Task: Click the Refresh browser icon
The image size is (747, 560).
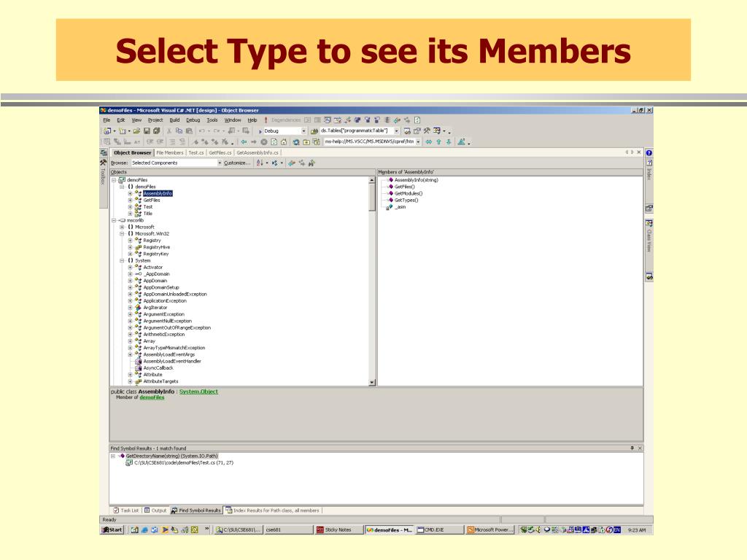Action: tap(274, 142)
